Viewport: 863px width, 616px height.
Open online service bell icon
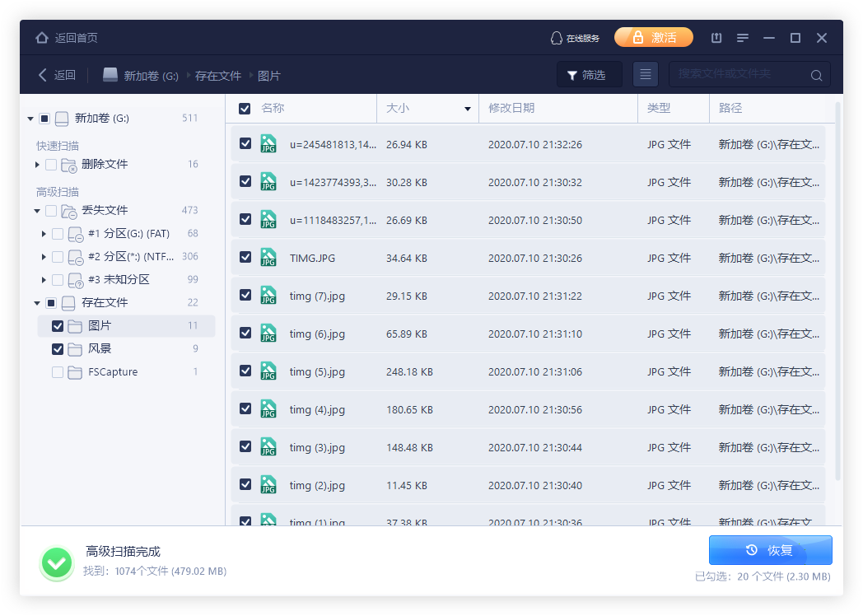(x=557, y=38)
